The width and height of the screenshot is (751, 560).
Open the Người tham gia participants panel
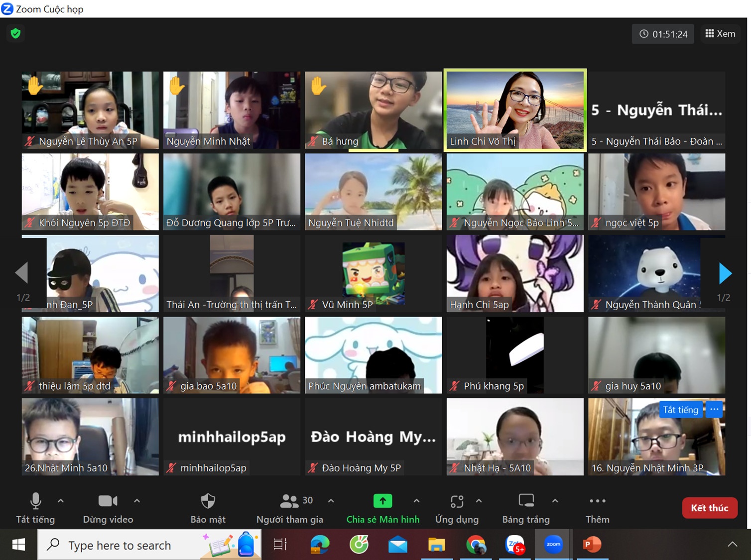point(289,501)
